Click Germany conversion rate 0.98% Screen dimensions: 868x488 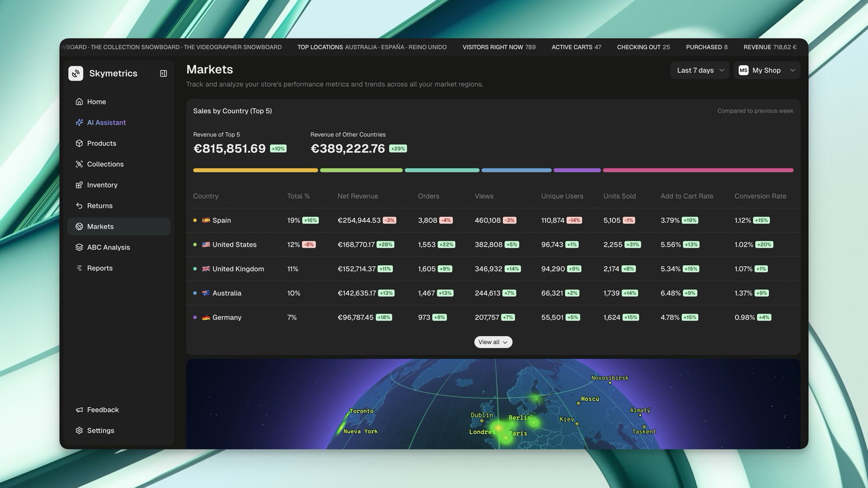pos(744,317)
